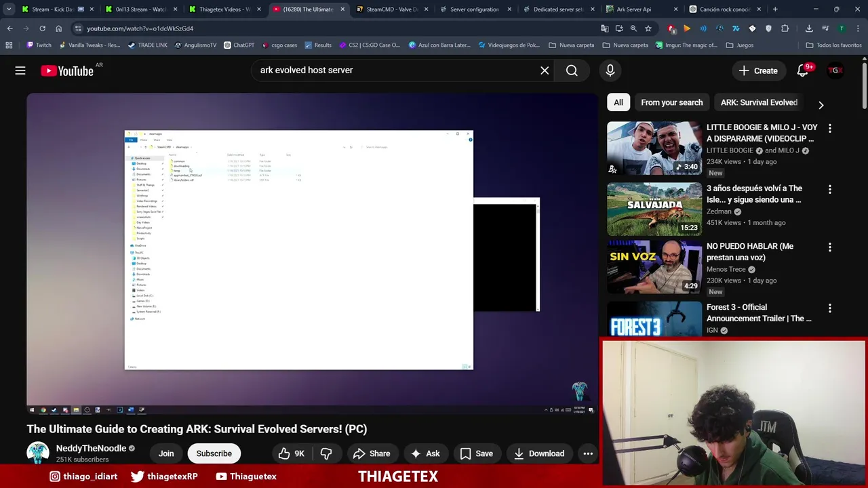This screenshot has height=488, width=868.
Task: Go to the YouTube home logo
Action: (66, 70)
